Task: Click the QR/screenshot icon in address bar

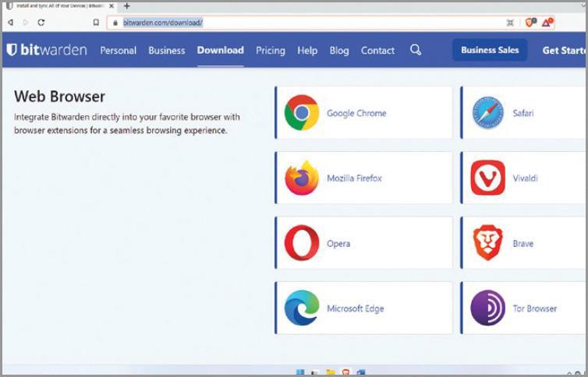Action: (x=510, y=23)
